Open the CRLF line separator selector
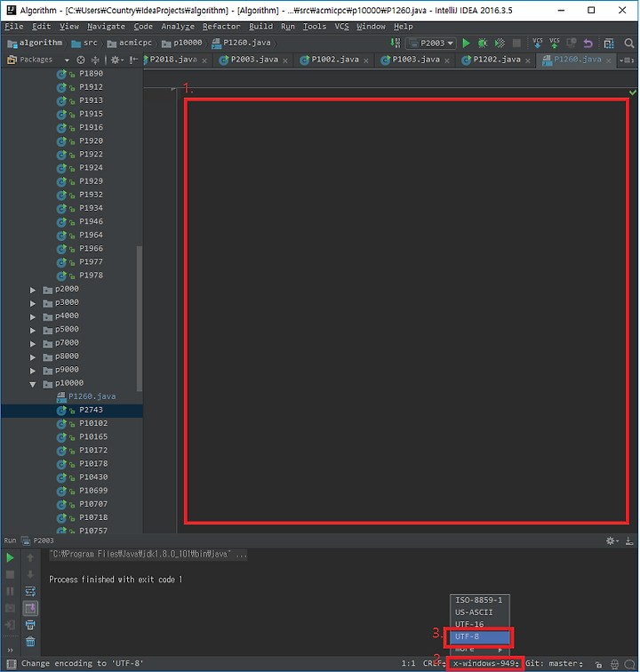 pyautogui.click(x=435, y=664)
